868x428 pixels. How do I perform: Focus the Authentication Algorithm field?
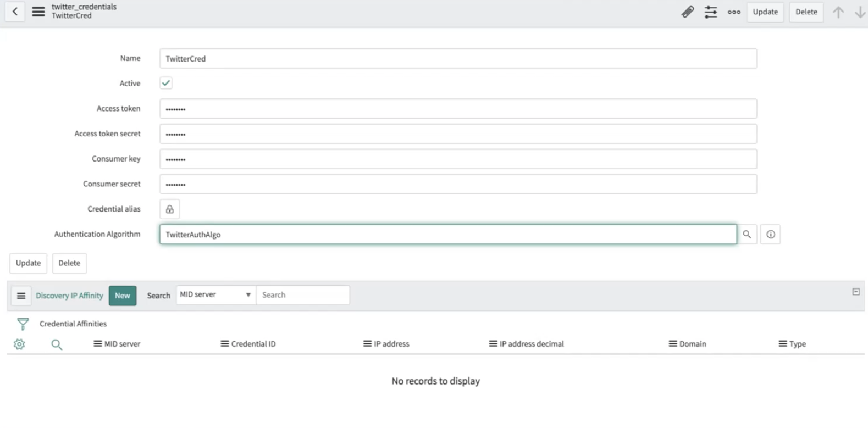[448, 235]
